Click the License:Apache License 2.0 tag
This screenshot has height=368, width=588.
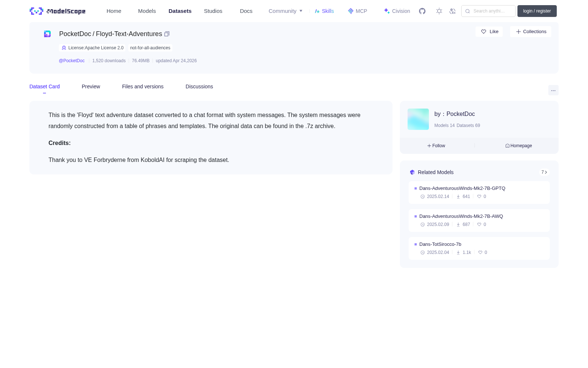click(x=92, y=48)
